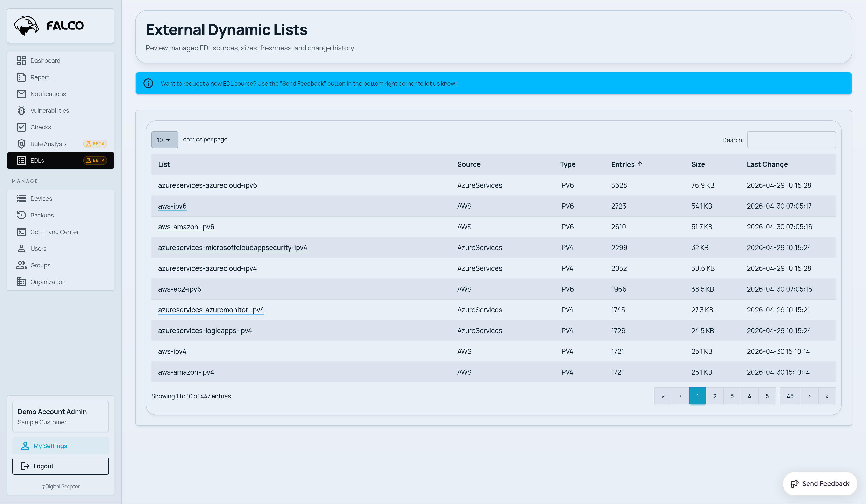Navigate to Command Center

(x=60, y=232)
